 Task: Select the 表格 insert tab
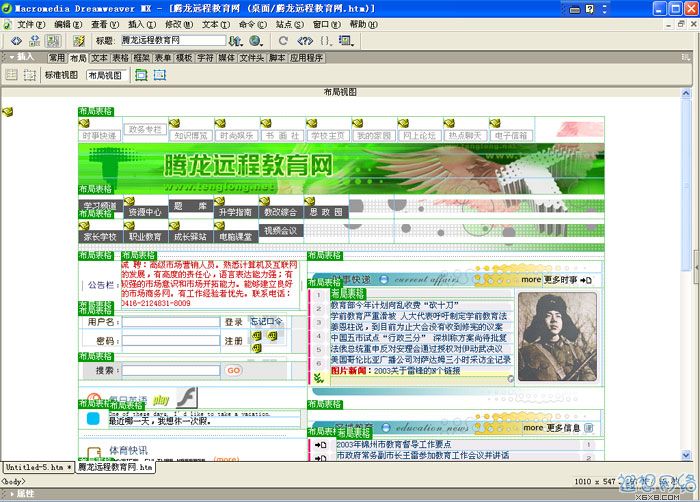(x=120, y=58)
